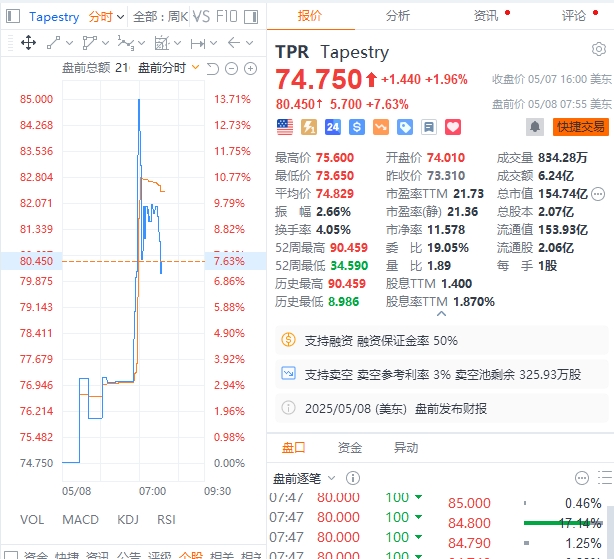The height and width of the screenshot is (559, 614).
Task: Select the crosshair move tool
Action: coord(29,43)
